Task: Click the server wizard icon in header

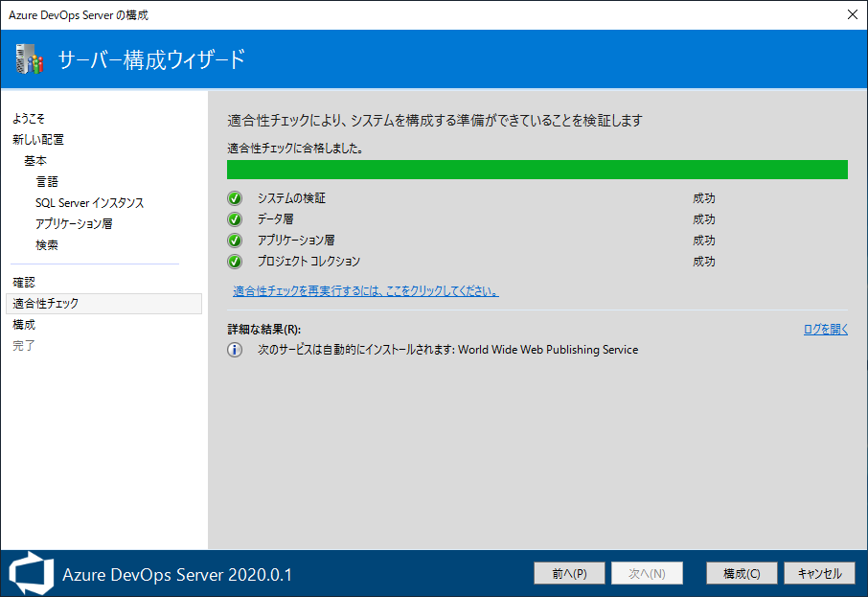Action: (x=30, y=59)
